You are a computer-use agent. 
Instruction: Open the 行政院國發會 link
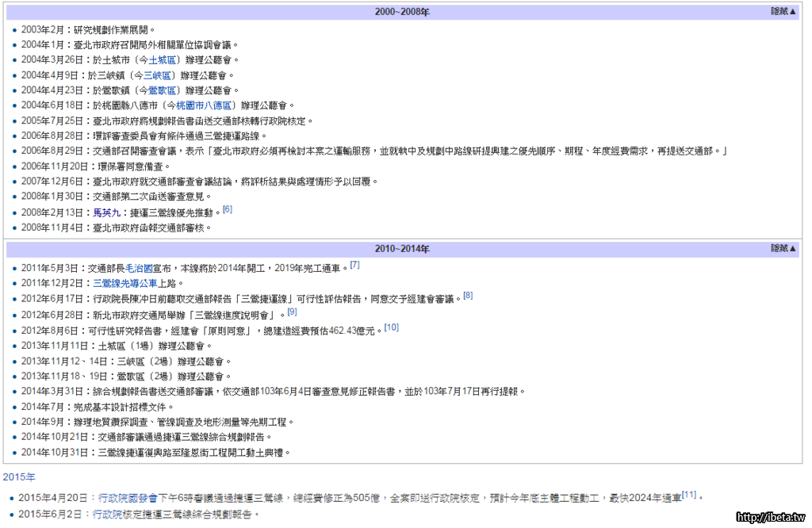coord(128,498)
